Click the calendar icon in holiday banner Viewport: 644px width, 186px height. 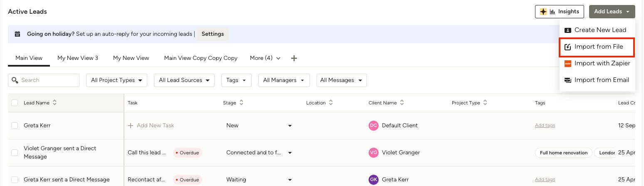pyautogui.click(x=17, y=34)
